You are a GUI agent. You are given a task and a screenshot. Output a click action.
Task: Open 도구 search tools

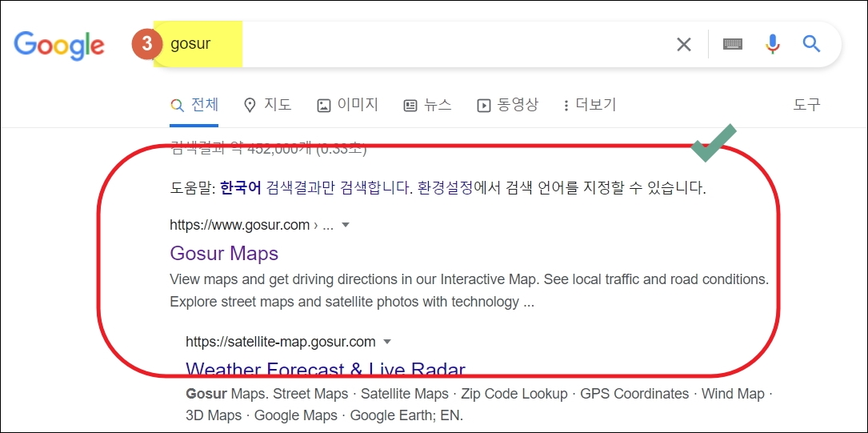click(806, 104)
